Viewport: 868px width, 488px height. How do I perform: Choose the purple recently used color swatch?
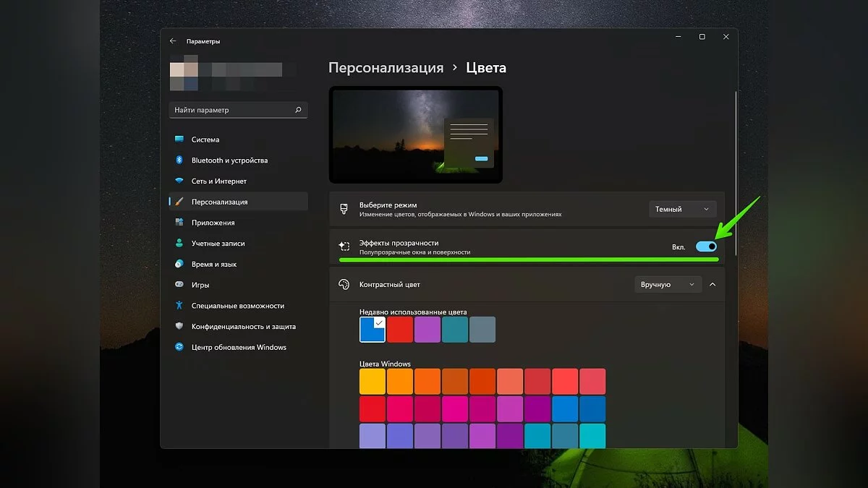click(427, 330)
